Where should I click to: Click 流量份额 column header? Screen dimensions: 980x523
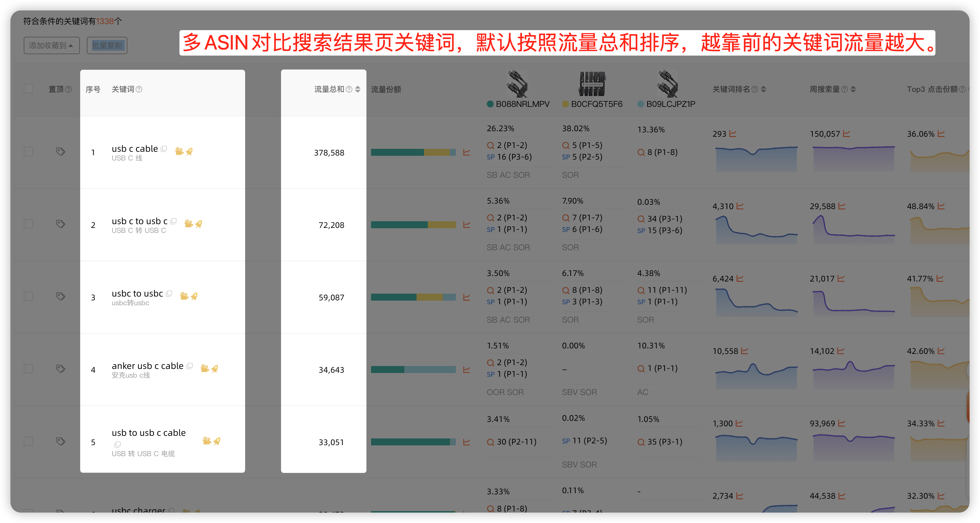pyautogui.click(x=386, y=89)
